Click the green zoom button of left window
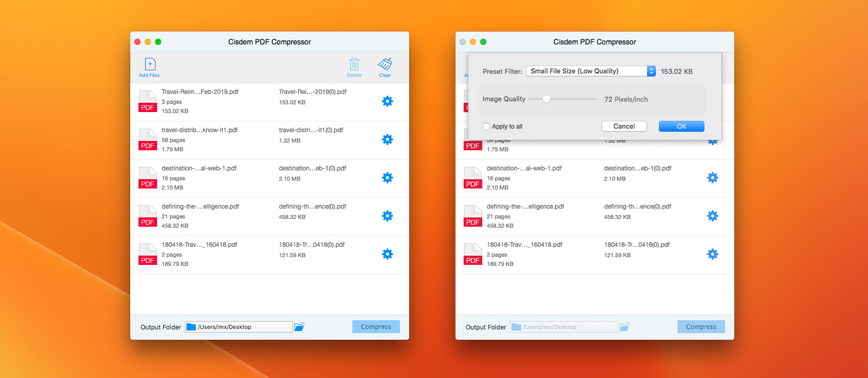The image size is (868, 378). pos(158,42)
